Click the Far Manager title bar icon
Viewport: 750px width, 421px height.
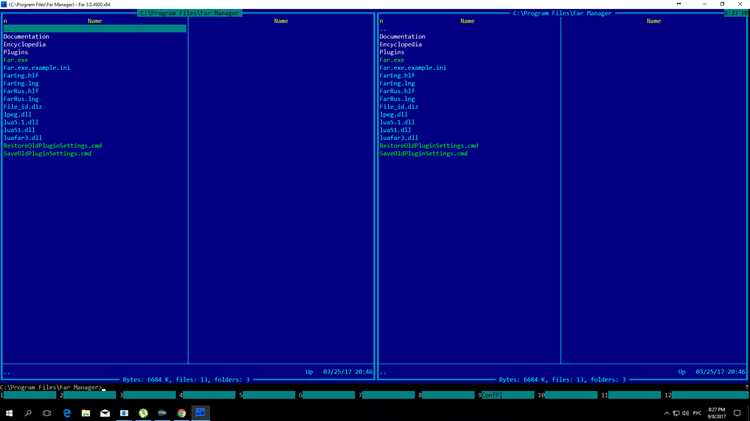pos(4,4)
